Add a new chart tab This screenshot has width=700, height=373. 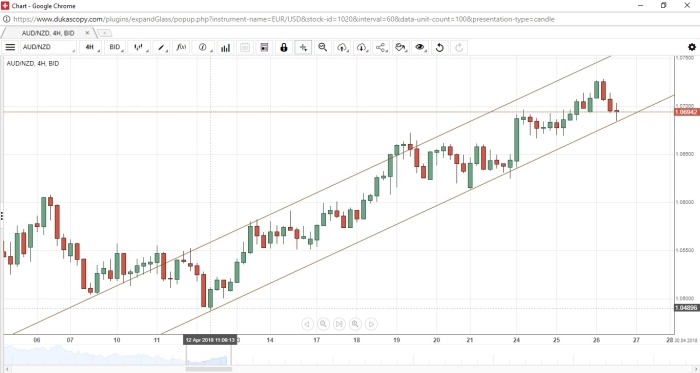click(x=104, y=33)
